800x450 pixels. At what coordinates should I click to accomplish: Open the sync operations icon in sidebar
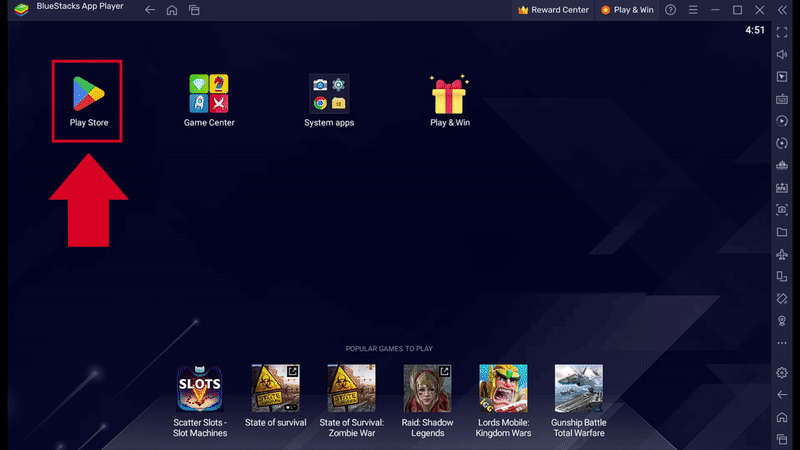782,143
